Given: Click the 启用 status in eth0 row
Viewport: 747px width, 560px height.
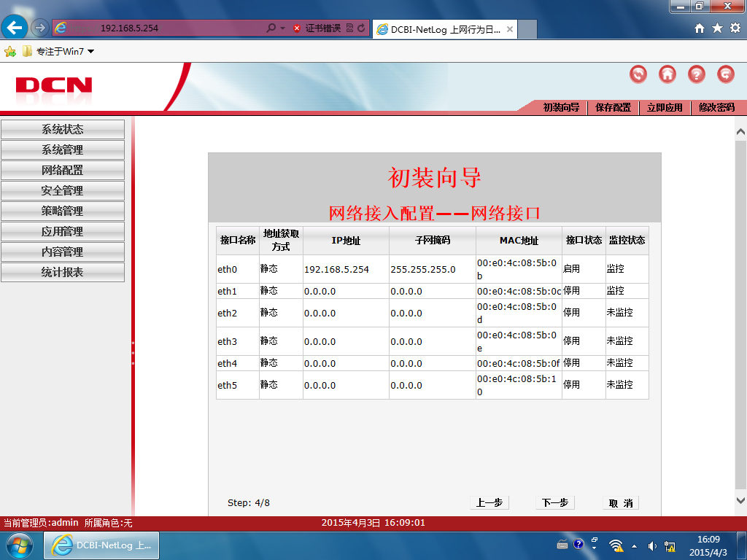Looking at the screenshot, I should [x=571, y=268].
